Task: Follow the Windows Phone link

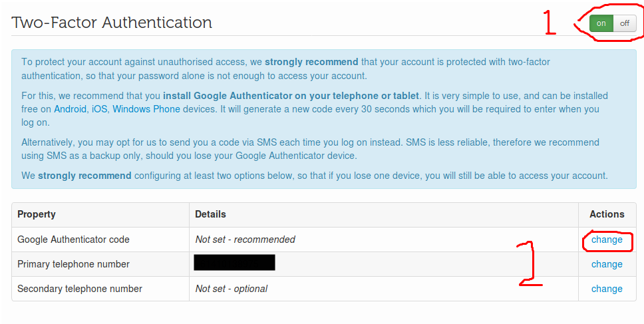Action: click(144, 109)
